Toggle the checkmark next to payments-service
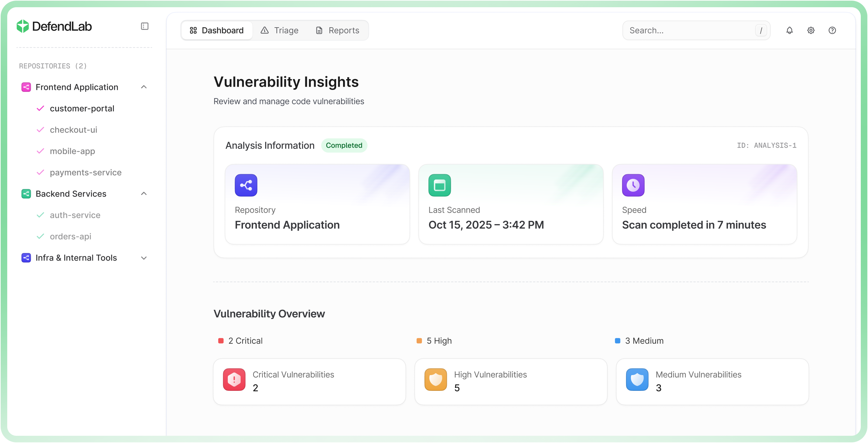The image size is (868, 443). [41, 172]
